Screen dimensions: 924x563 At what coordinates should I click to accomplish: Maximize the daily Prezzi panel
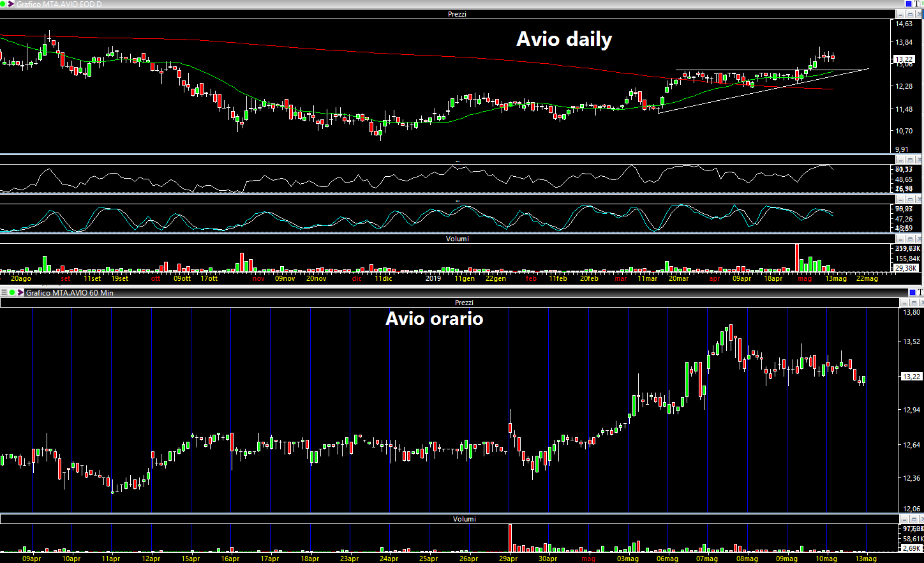910,14
